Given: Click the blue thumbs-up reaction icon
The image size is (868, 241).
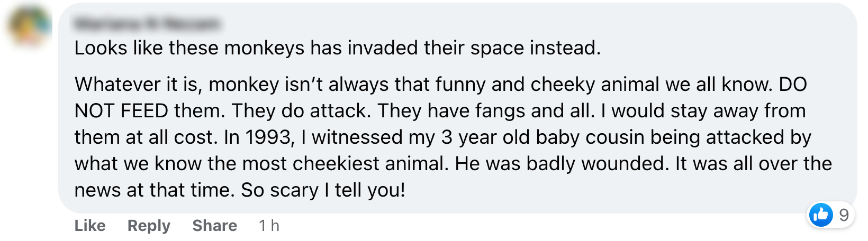Looking at the screenshot, I should [821, 215].
